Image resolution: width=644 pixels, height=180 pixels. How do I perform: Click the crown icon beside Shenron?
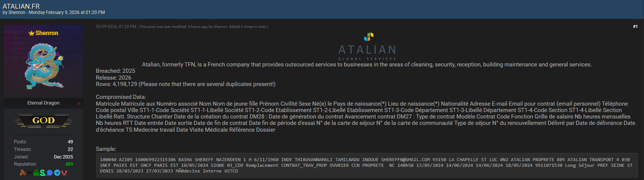[x=31, y=33]
